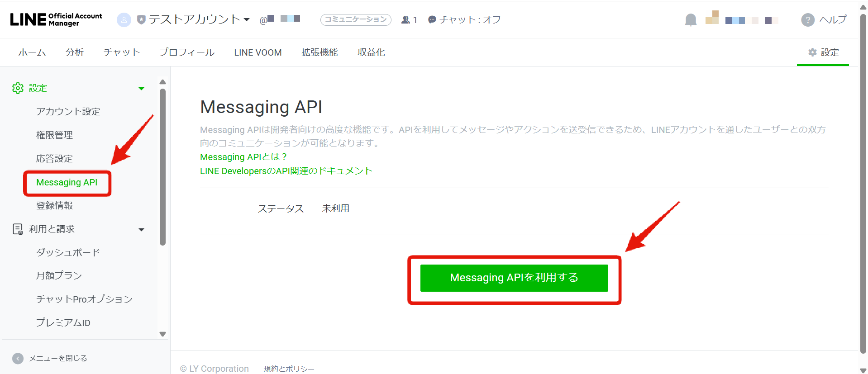The height and width of the screenshot is (374, 868).
Task: Open the テストアカウント account dropdown
Action: (x=200, y=19)
